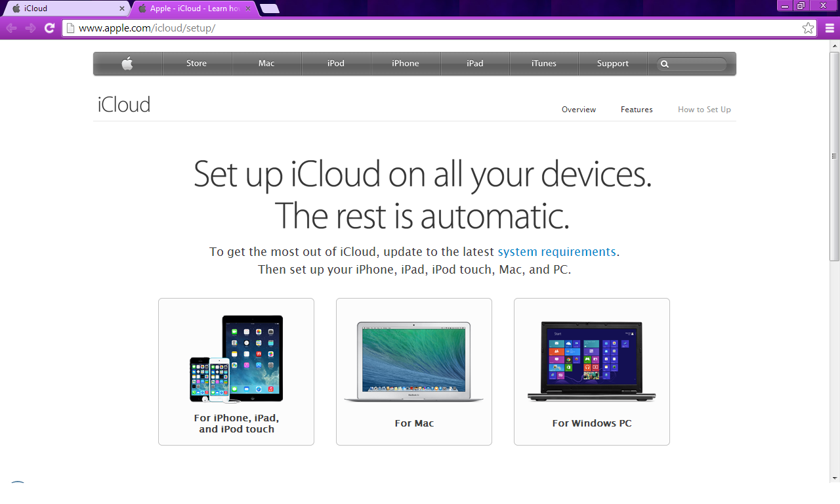Click the browser forward arrow
Viewport: 840px width, 504px height.
30,28
